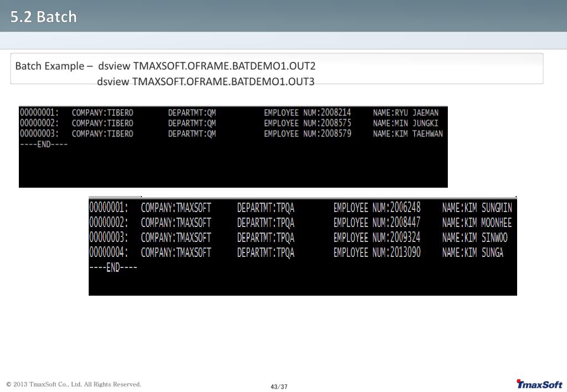Click COMPANY:TMAXSOFT in record 00000001
Screen dimensions: 567x392
176,208
